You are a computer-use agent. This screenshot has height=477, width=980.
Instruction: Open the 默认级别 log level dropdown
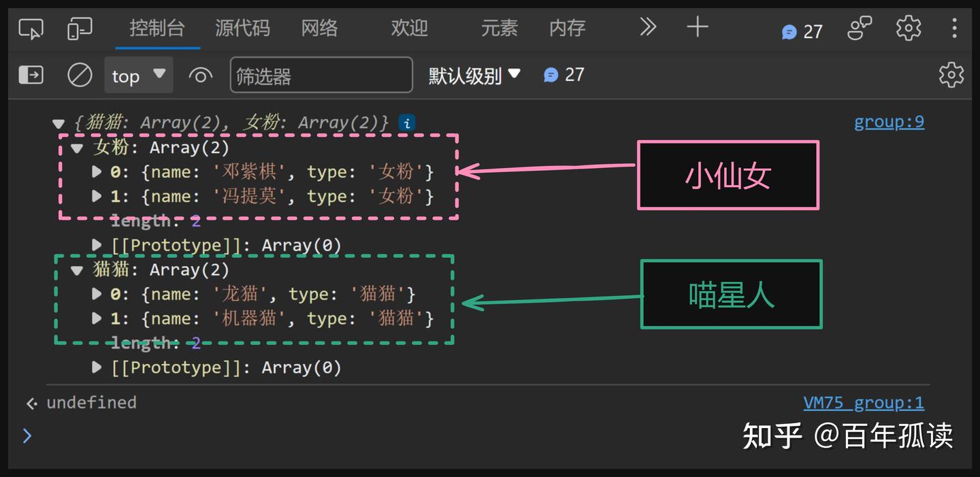coord(474,75)
